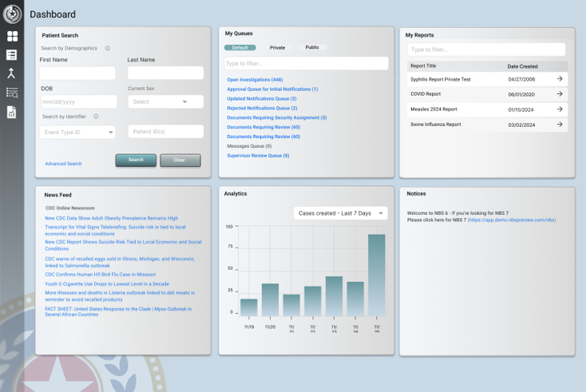Screen dimensions: 586x392
Task: Open Open Investigations (448) queue
Action: [255, 80]
